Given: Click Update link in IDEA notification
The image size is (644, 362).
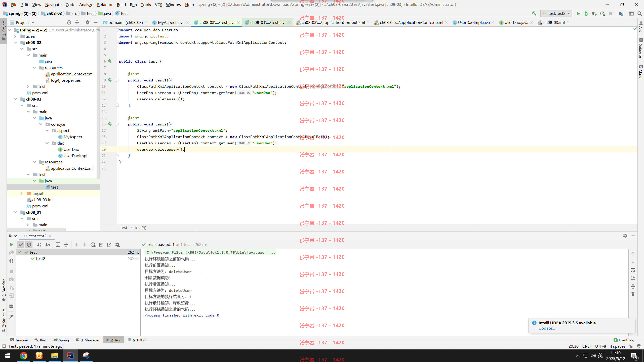Looking at the screenshot, I should coord(547,328).
